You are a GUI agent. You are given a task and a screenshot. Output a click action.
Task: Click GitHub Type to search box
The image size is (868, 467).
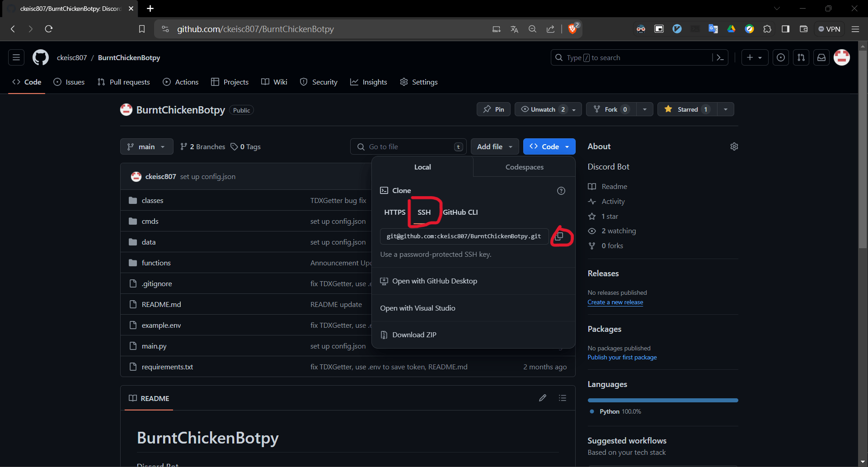[x=639, y=57]
